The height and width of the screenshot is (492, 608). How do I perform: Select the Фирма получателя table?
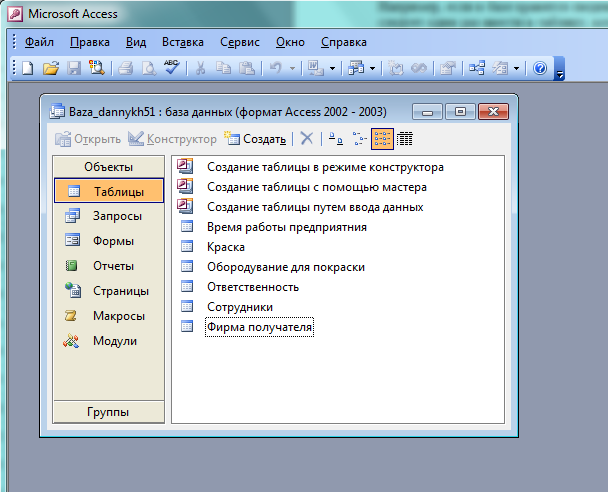pos(247,327)
